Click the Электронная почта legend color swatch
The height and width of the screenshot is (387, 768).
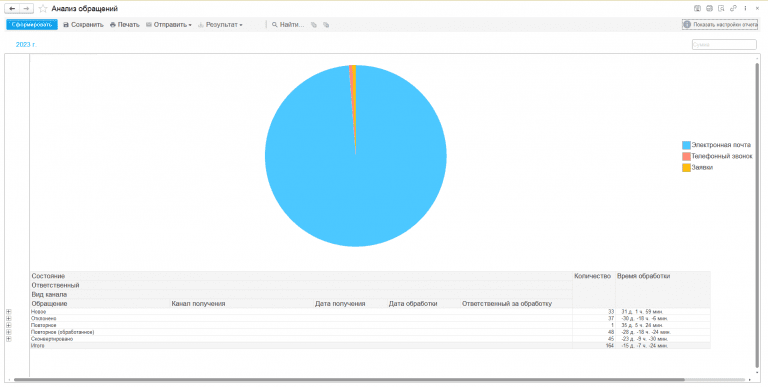point(686,145)
